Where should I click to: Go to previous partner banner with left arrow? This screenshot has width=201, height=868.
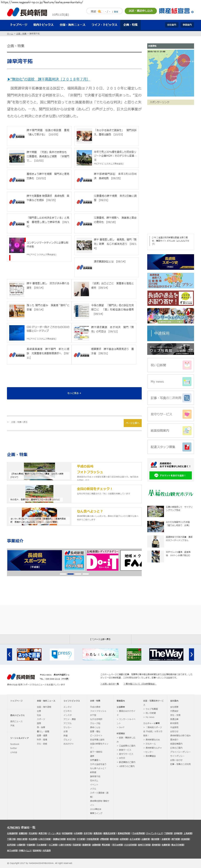9,654
